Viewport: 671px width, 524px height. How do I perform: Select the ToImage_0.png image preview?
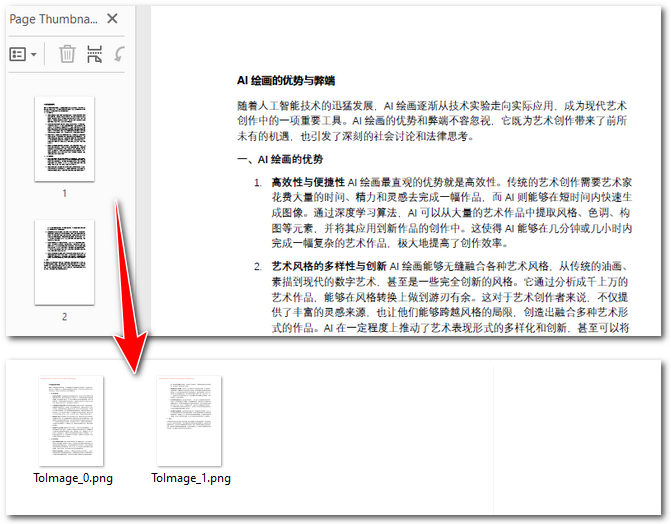point(71,420)
